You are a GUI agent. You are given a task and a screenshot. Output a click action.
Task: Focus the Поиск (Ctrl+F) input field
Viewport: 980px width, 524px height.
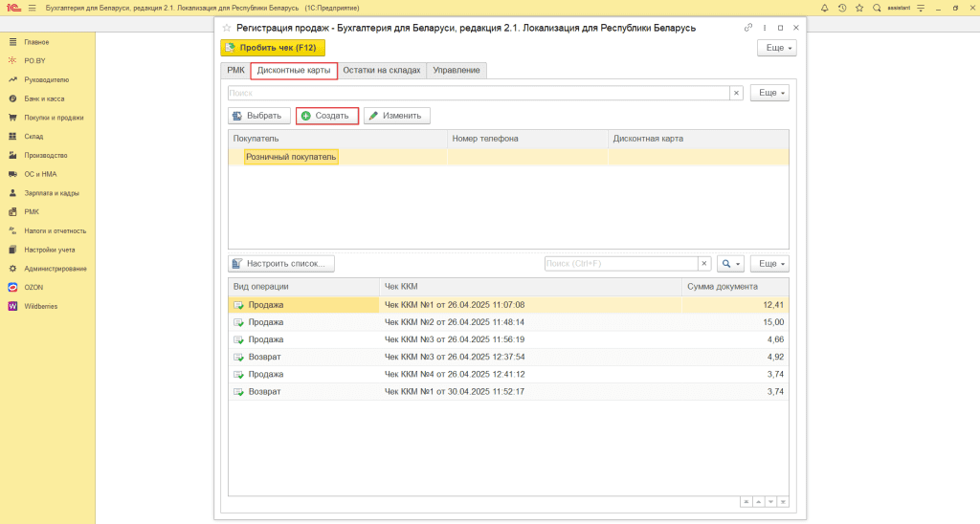(x=621, y=264)
